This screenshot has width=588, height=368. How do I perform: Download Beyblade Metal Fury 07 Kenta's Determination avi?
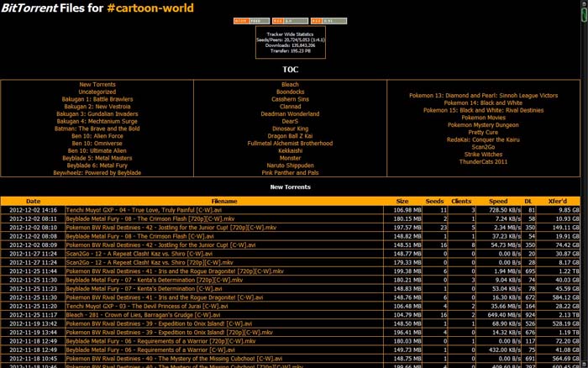tap(144, 289)
